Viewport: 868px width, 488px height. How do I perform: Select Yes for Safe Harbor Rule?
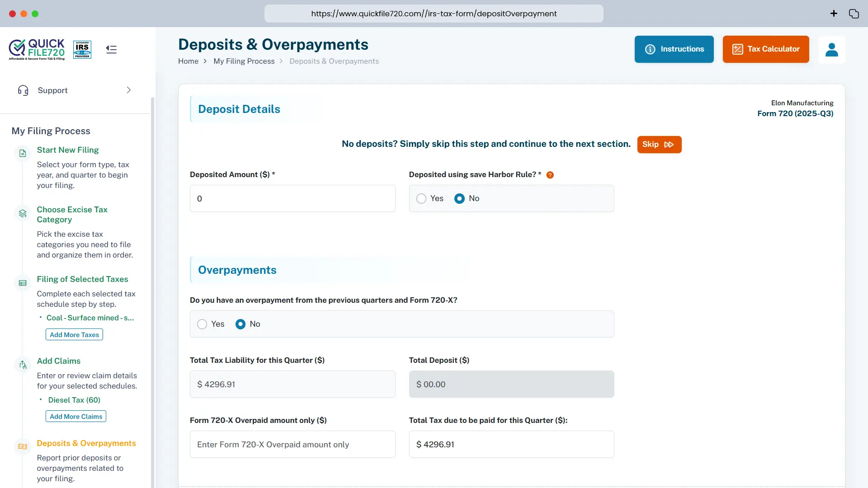[x=421, y=199]
